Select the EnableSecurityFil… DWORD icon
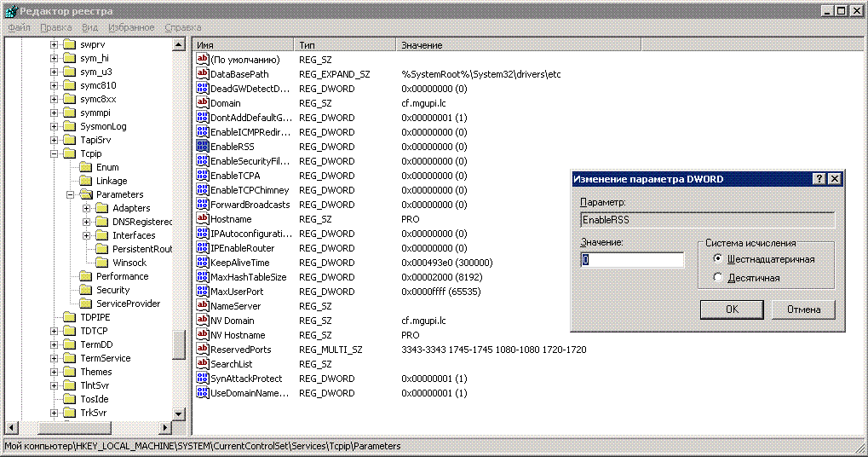This screenshot has width=868, height=457. [x=203, y=160]
